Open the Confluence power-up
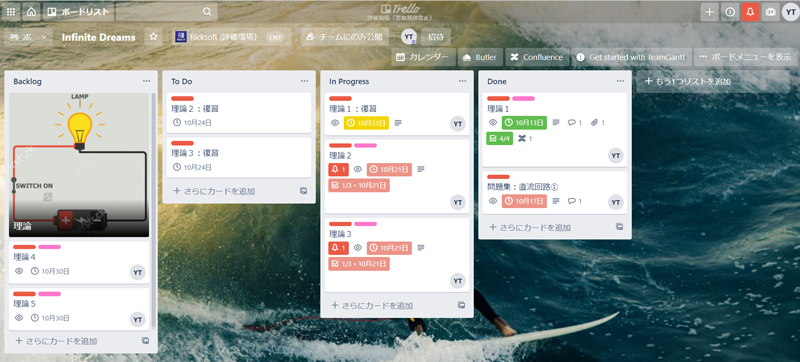Viewport: 800px width, 362px height. pos(537,57)
